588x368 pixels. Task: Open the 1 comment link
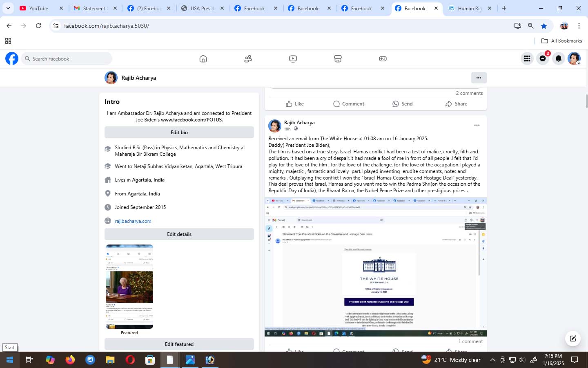(470, 341)
